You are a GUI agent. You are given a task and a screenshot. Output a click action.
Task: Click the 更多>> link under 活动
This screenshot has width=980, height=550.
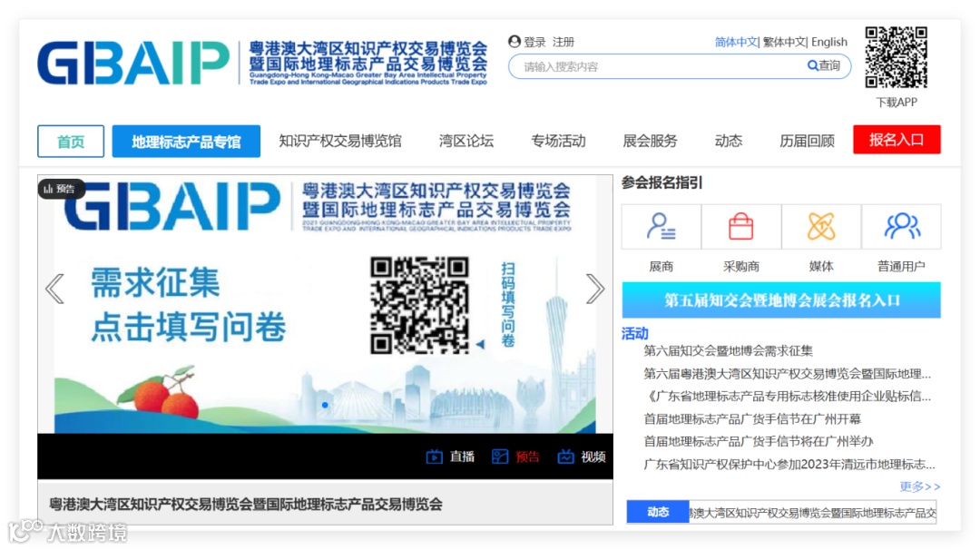tap(919, 486)
